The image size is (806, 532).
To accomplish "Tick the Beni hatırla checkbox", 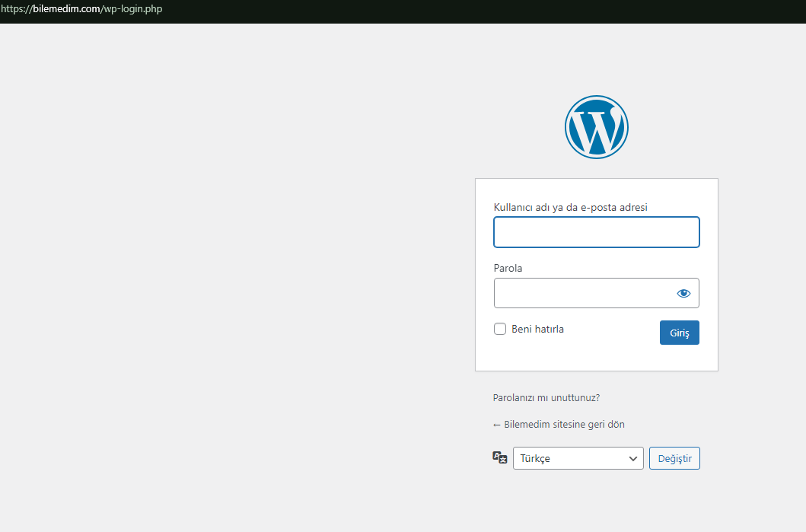I will [x=499, y=329].
